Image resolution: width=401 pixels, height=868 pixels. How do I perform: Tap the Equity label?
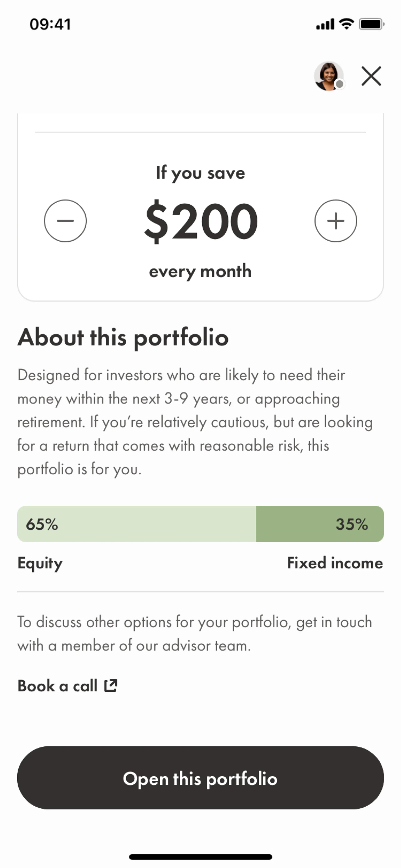pos(40,563)
